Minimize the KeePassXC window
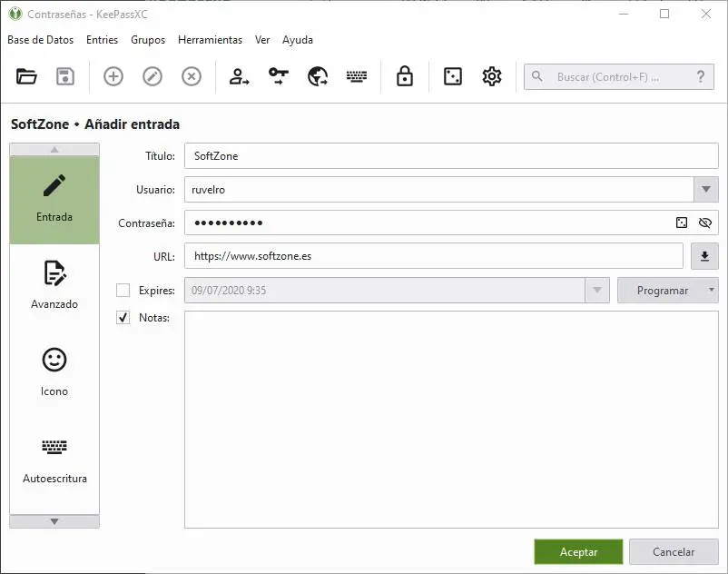 coord(624,14)
